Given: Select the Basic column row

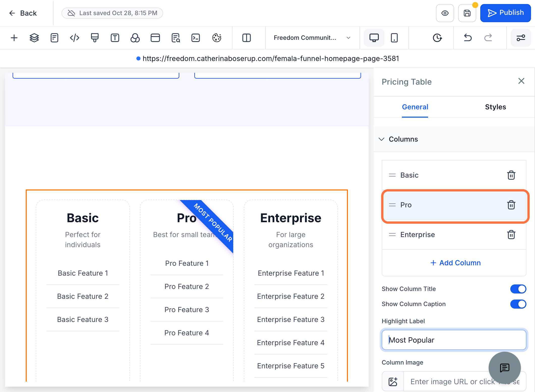Looking at the screenshot, I should pos(454,175).
